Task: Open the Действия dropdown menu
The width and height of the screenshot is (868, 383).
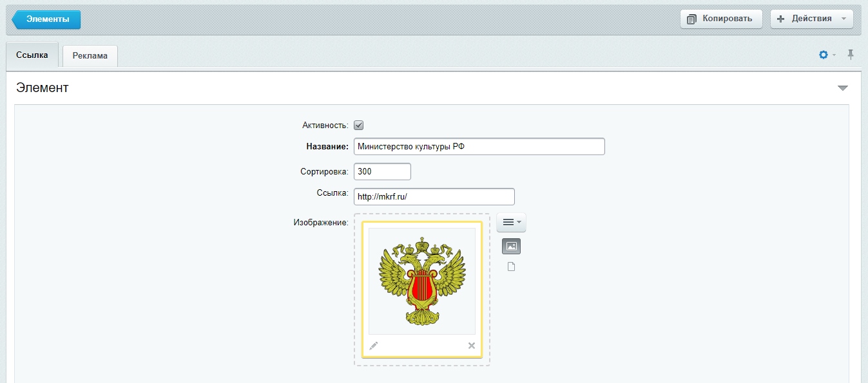Action: [812, 19]
